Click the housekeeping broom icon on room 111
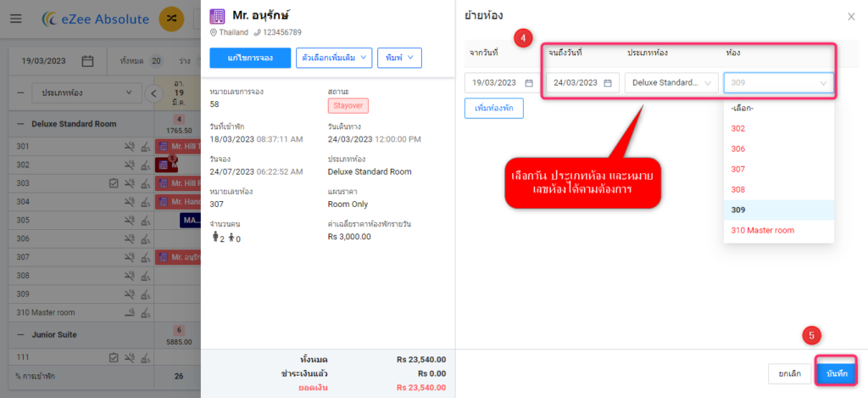The height and width of the screenshot is (398, 868). [145, 357]
